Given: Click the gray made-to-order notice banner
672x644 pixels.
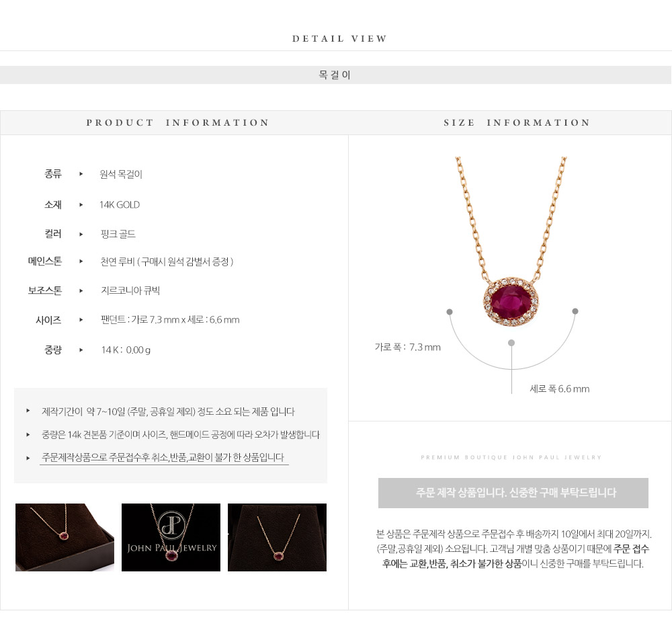Looking at the screenshot, I should tap(513, 493).
